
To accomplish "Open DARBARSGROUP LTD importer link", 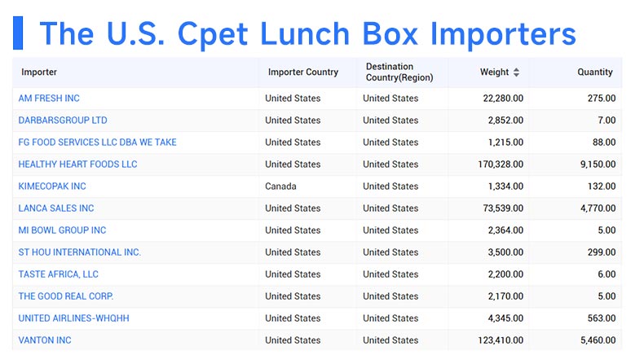I will pos(63,121).
